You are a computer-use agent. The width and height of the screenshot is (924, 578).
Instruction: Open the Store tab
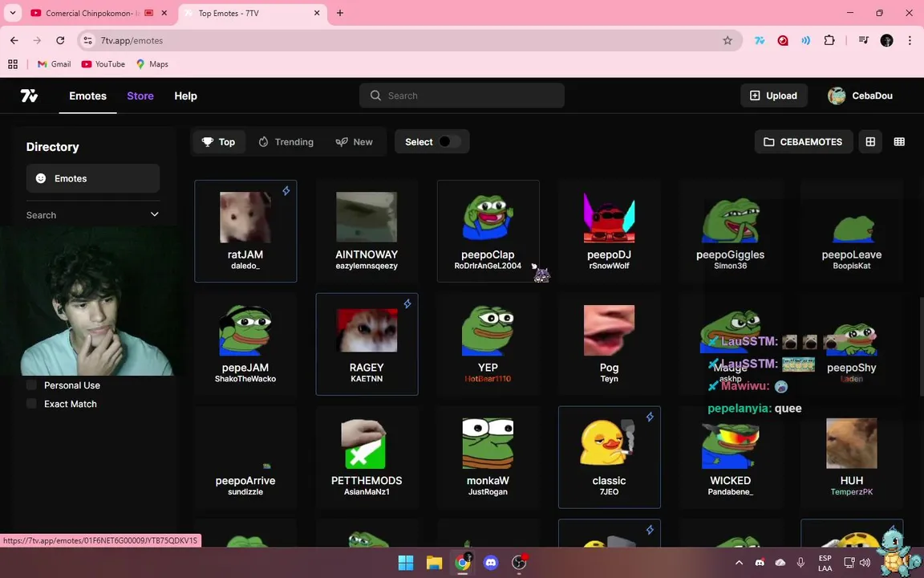pos(140,96)
